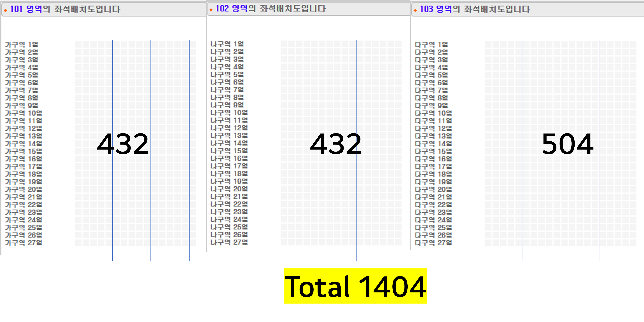Select row label 가구역 13열
This screenshot has width=644, height=322.
24,136
